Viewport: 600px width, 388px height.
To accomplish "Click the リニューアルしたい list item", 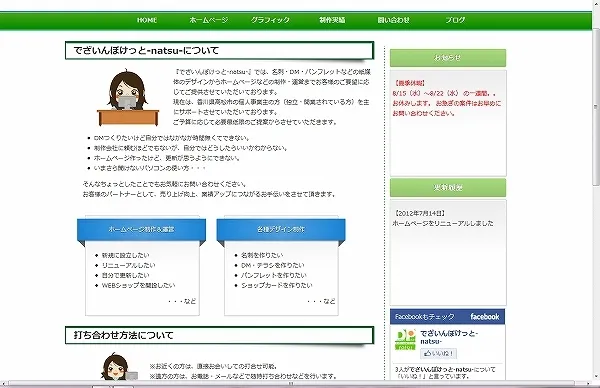I will click(x=129, y=265).
